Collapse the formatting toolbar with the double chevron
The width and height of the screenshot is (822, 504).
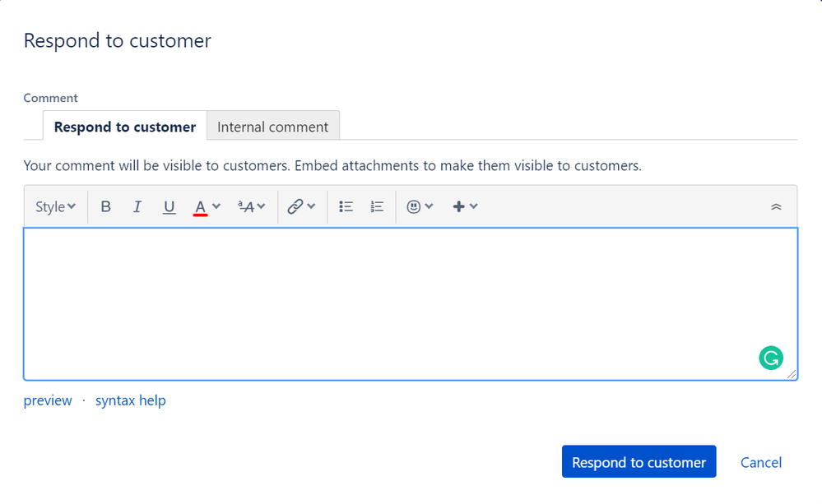point(775,206)
